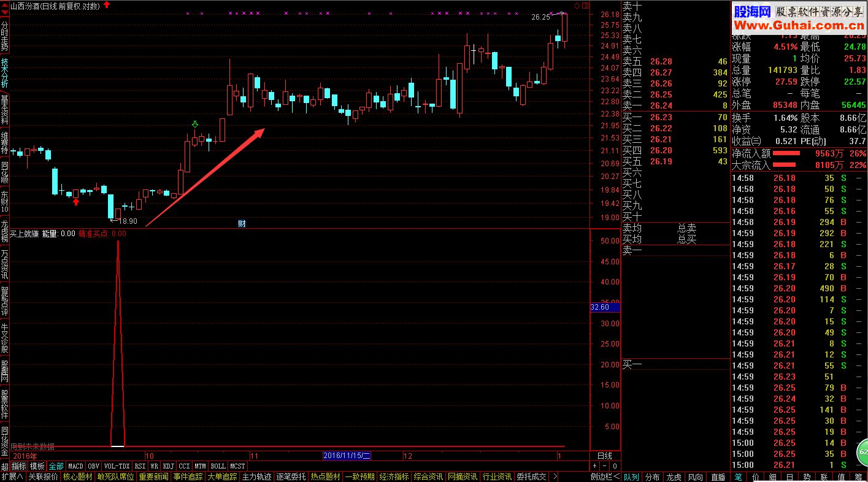Open the 重要新闻 tab
The image size is (868, 482).
[x=153, y=477]
